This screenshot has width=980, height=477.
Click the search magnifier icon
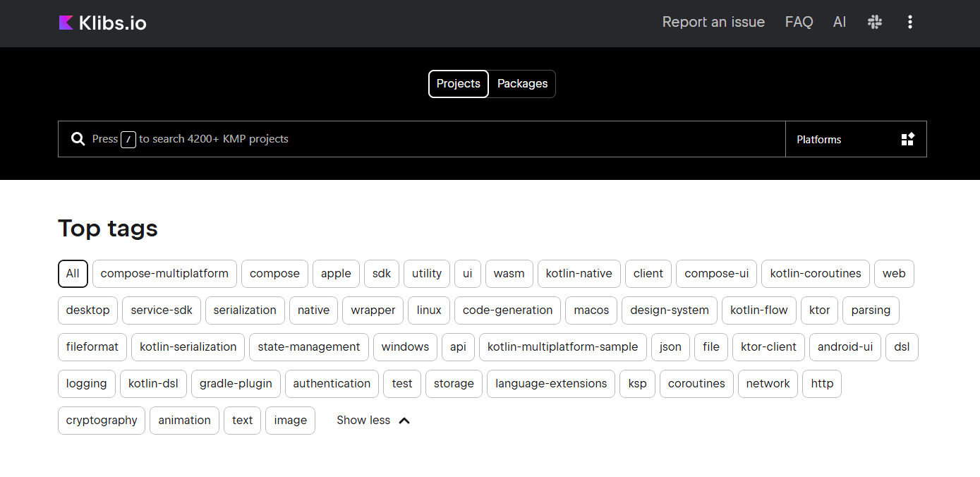(x=78, y=139)
